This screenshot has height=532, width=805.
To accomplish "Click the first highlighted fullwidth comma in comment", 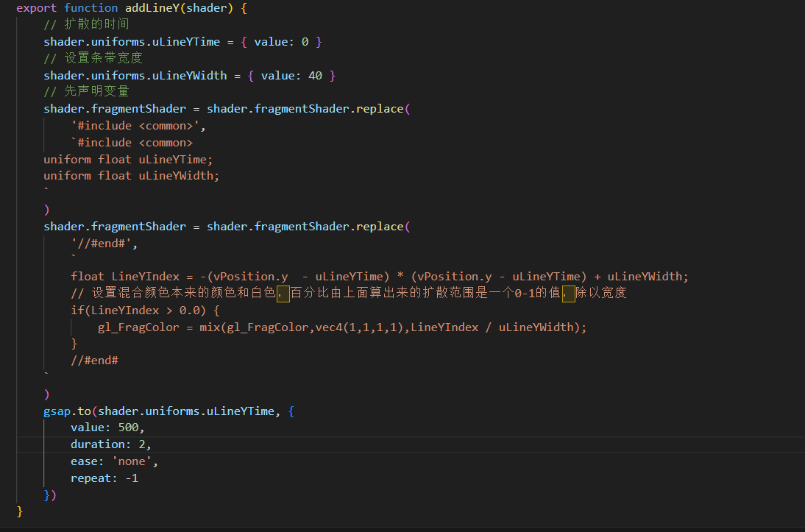I will click(x=283, y=293).
